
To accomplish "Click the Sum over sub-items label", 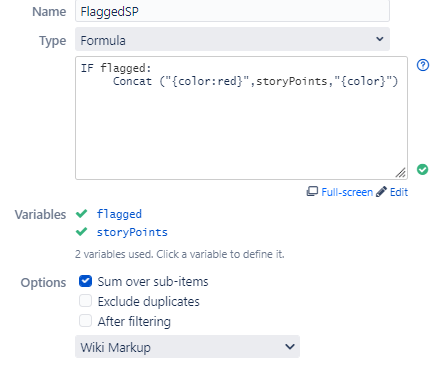I will point(153,282).
